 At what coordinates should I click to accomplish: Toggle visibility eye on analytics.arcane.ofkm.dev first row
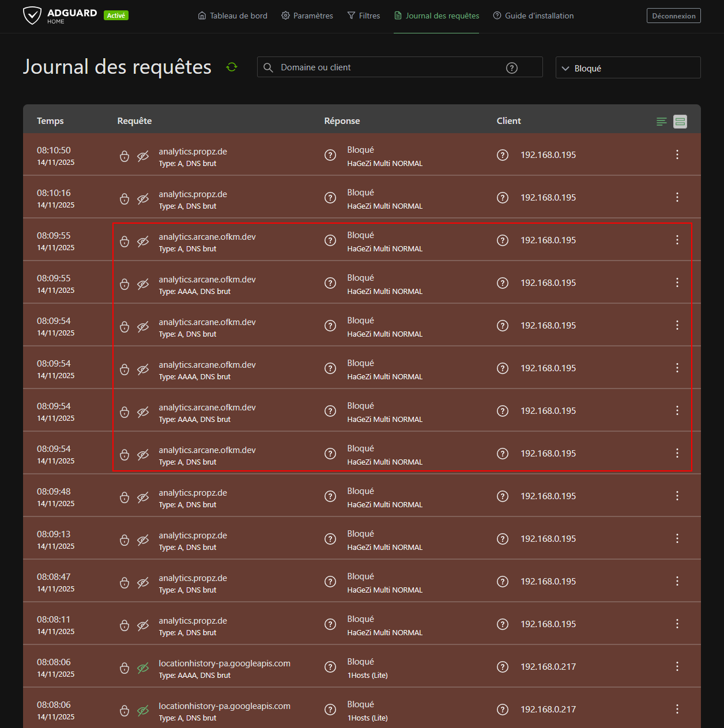142,242
